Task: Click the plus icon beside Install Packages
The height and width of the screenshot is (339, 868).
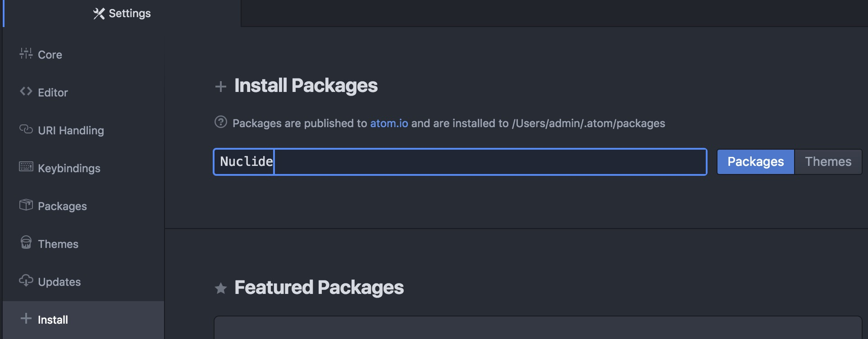Action: coord(221,86)
